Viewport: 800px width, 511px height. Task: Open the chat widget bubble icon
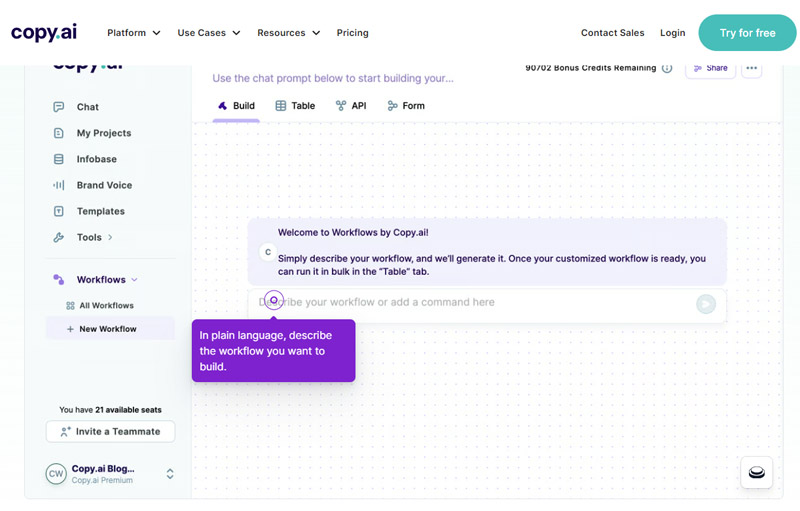click(x=756, y=472)
